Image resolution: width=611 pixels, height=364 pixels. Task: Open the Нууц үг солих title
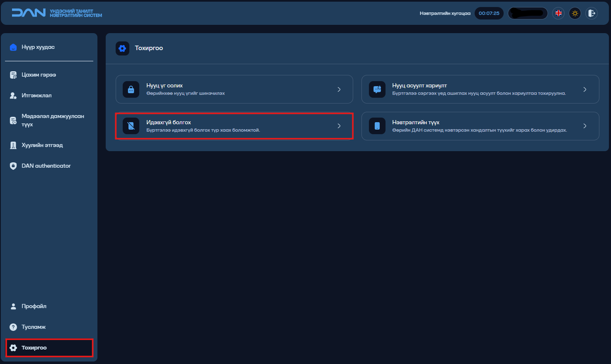[x=165, y=86]
